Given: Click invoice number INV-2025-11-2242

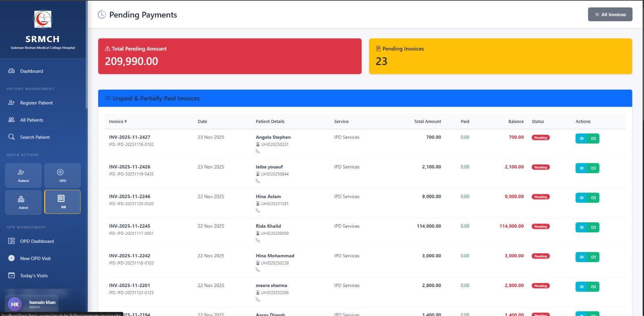Looking at the screenshot, I should click(130, 256).
